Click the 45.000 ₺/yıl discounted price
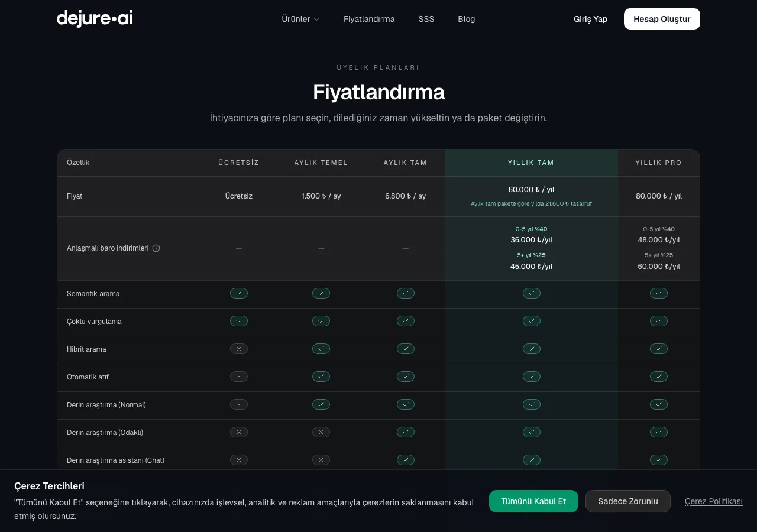The image size is (757, 532). tap(531, 267)
